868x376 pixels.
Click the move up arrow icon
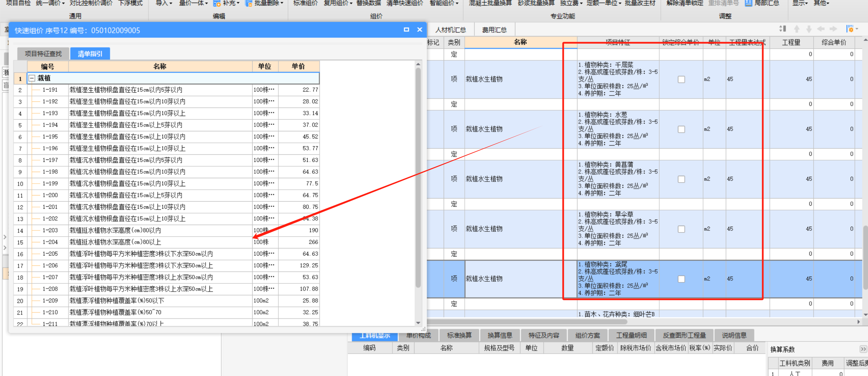click(x=797, y=29)
